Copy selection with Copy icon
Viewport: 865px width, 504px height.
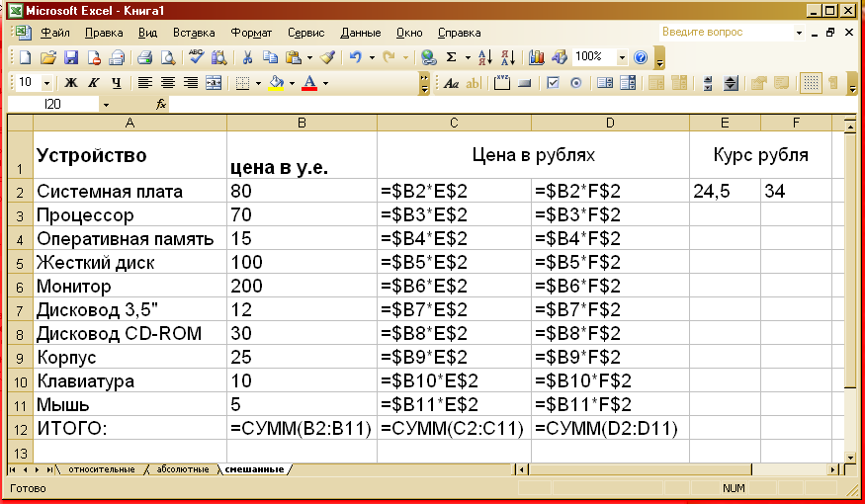click(x=270, y=56)
